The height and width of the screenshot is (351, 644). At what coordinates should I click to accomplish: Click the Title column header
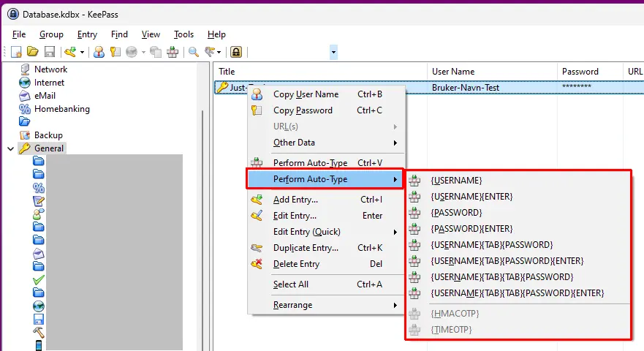(x=320, y=72)
